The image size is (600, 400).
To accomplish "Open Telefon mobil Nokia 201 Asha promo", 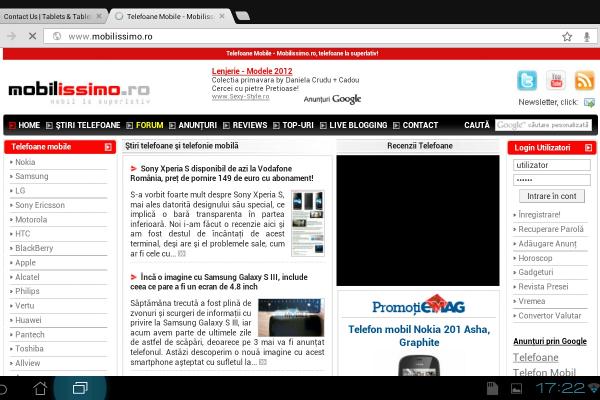I will [419, 336].
